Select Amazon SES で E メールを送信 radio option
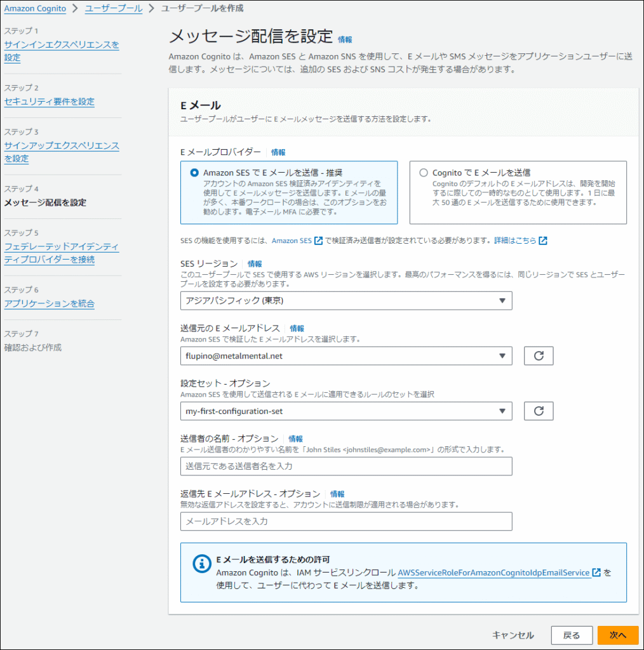The image size is (644, 650). [194, 173]
